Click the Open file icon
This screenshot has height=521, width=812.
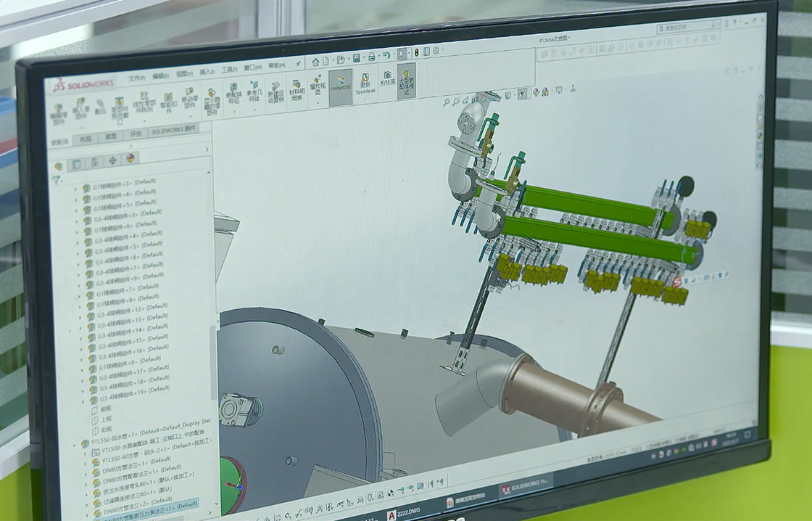(x=340, y=60)
